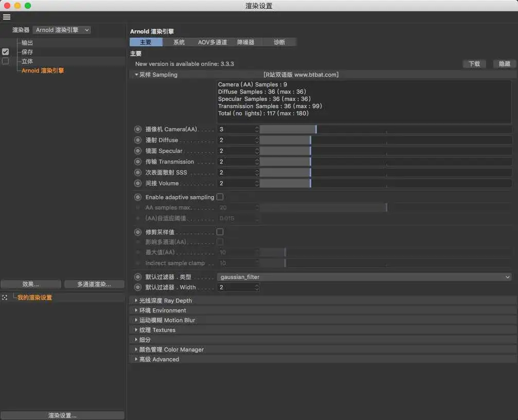This screenshot has height=420, width=518.
Task: Click the 次表面散射 SSS stepper arrows
Action: (257, 172)
